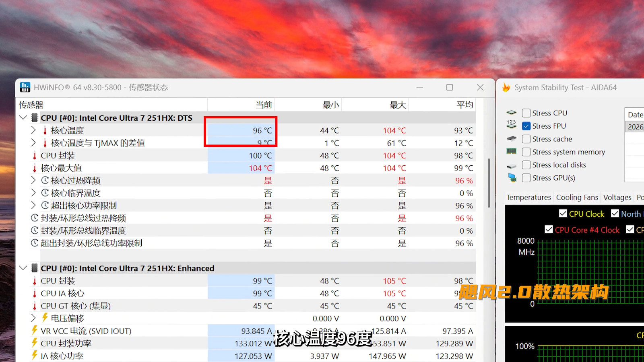Enable Stress system memory checkbox
This screenshot has width=644, height=362.
(x=526, y=152)
